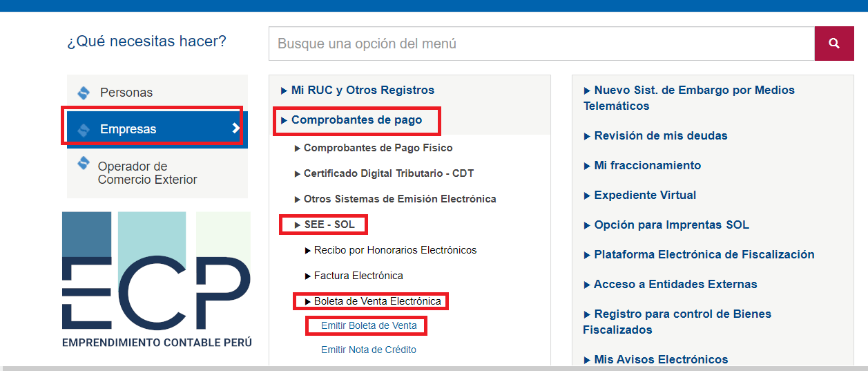Click the chevron arrow on Empresas
The height and width of the screenshot is (371, 868).
pos(236,129)
